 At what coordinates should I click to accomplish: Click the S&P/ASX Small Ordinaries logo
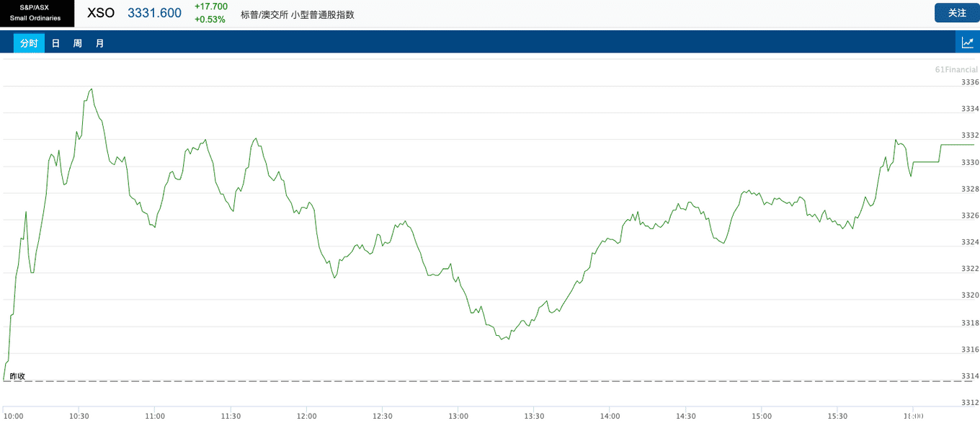click(x=37, y=13)
